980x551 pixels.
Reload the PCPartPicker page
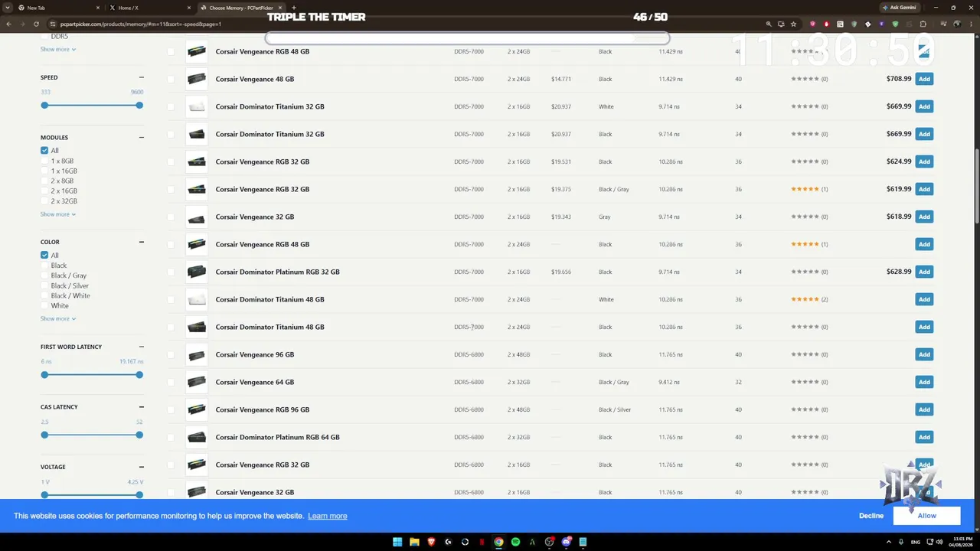[37, 24]
